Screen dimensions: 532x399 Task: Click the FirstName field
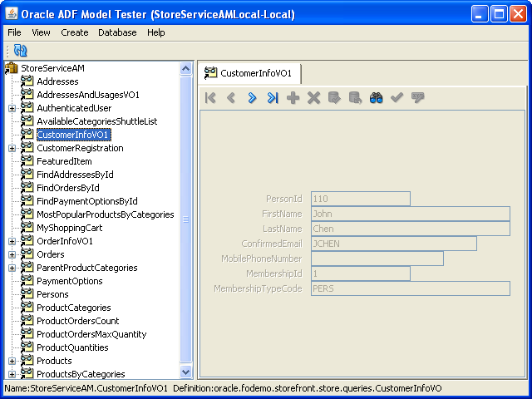coord(411,214)
